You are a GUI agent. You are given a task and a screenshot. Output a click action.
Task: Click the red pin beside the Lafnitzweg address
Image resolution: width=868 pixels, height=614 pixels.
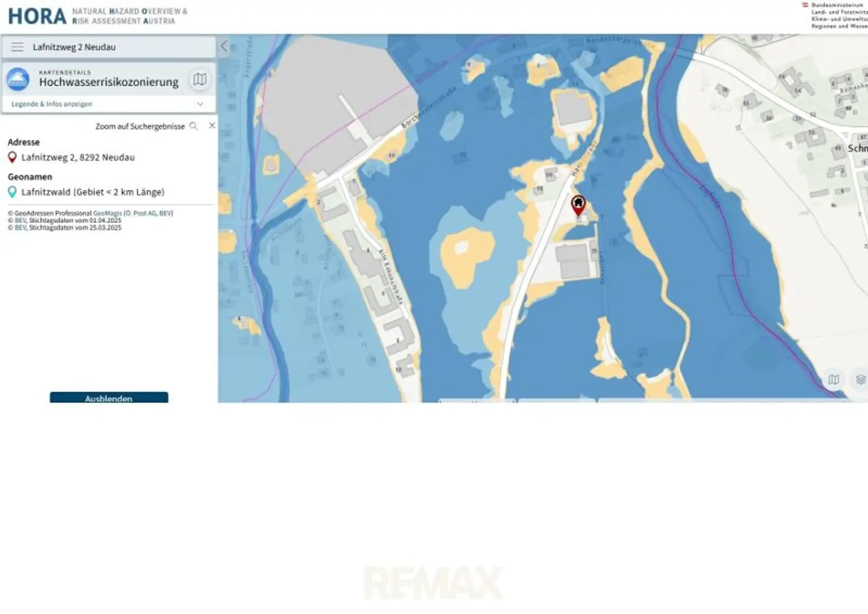point(12,158)
